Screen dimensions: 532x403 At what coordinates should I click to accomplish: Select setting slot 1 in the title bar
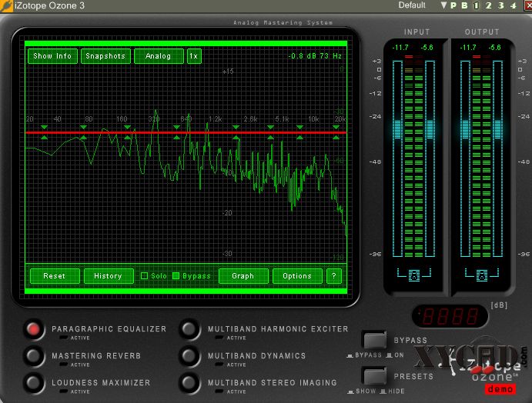[x=477, y=5]
